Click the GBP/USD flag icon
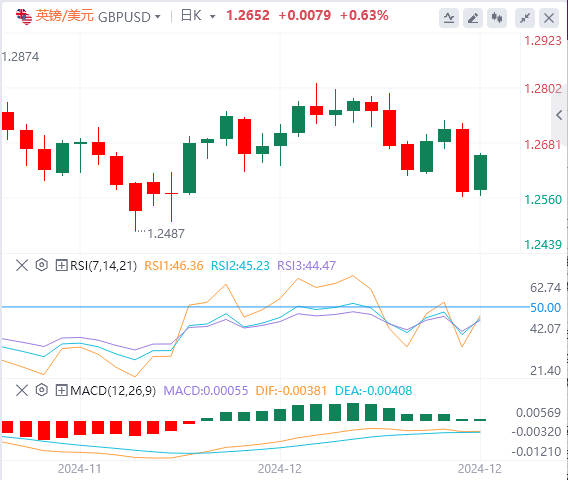The image size is (568, 480). [x=24, y=16]
